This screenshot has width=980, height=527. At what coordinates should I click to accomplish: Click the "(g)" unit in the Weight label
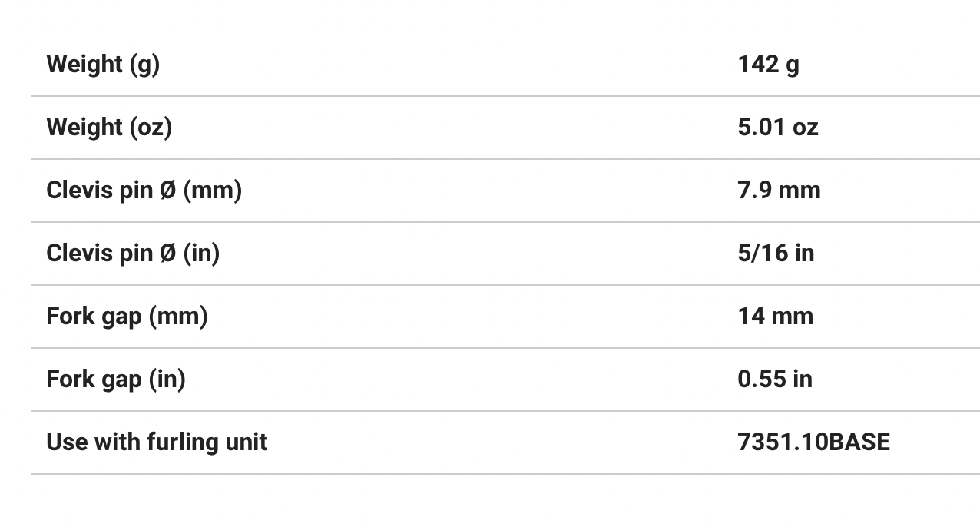click(144, 64)
